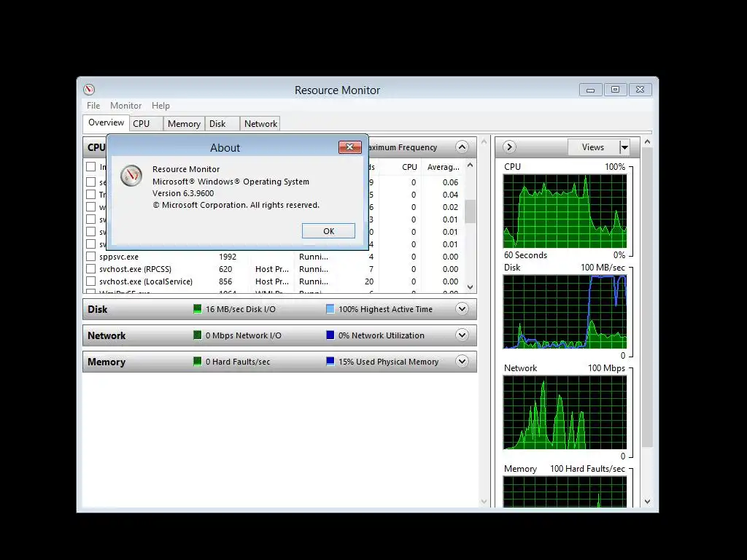
Task: Tick the checkbox in the 0.04 average CPU row
Action: pos(91,194)
